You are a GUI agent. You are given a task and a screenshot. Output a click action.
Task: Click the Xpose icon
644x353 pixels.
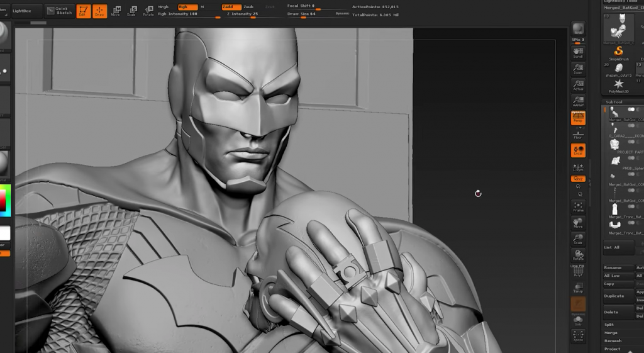click(x=579, y=336)
